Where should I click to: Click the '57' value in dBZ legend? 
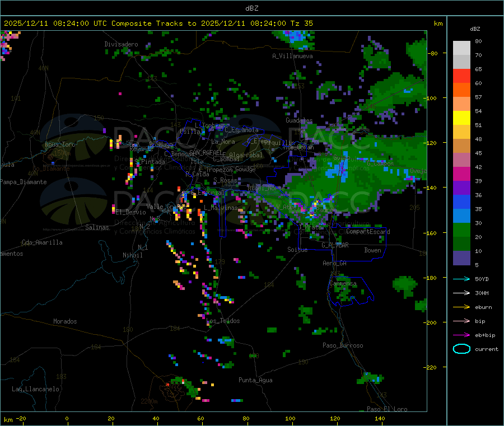[x=478, y=97]
